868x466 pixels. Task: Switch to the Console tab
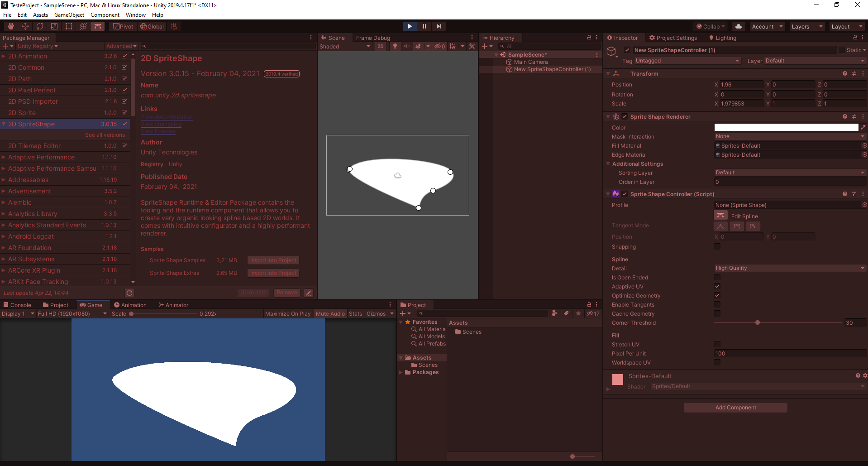[17, 305]
